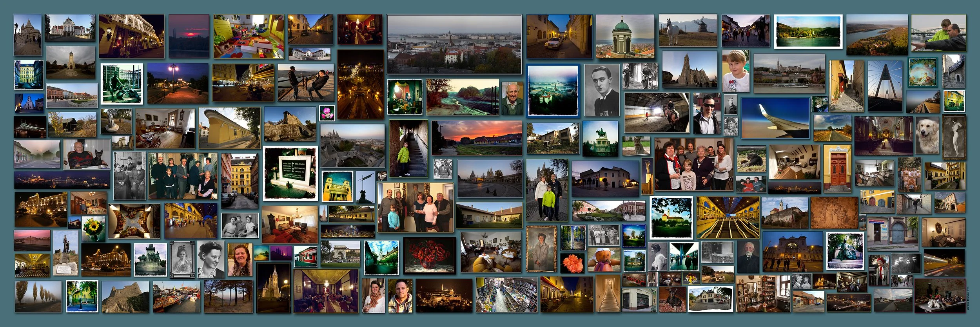
Task: Select the grocery store aisle photo
Action: click(506, 295)
